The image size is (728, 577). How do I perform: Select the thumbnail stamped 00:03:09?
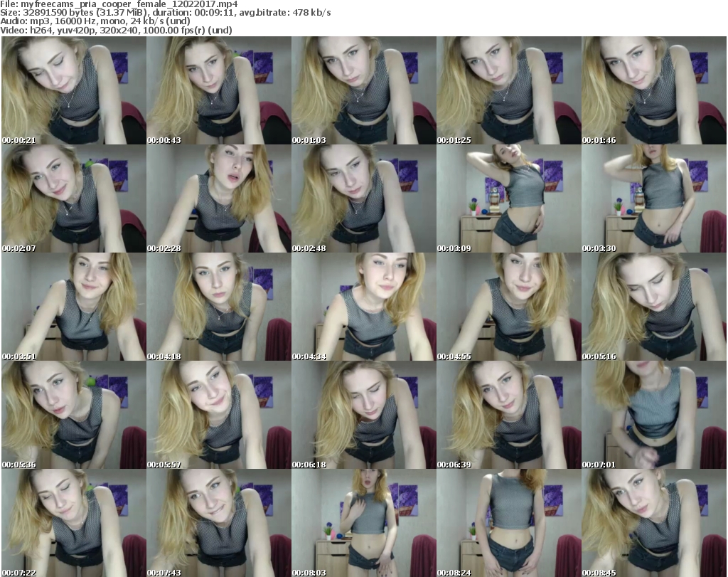tap(509, 198)
